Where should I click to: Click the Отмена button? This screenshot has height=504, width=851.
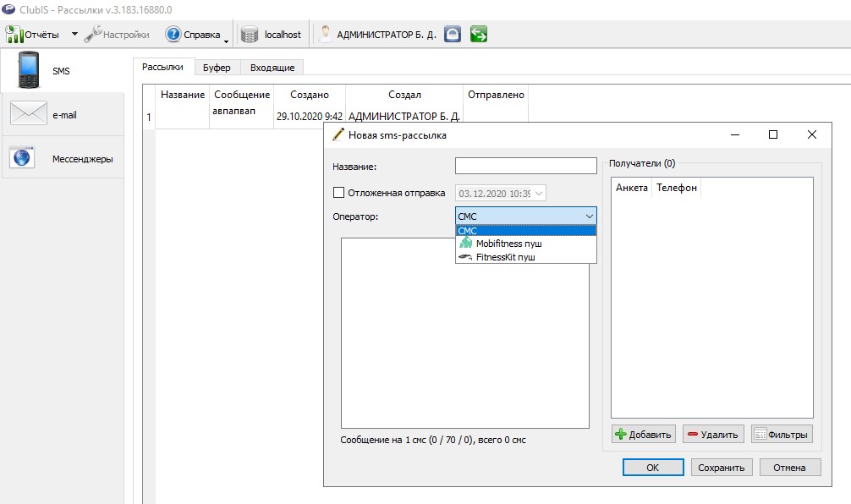(790, 467)
